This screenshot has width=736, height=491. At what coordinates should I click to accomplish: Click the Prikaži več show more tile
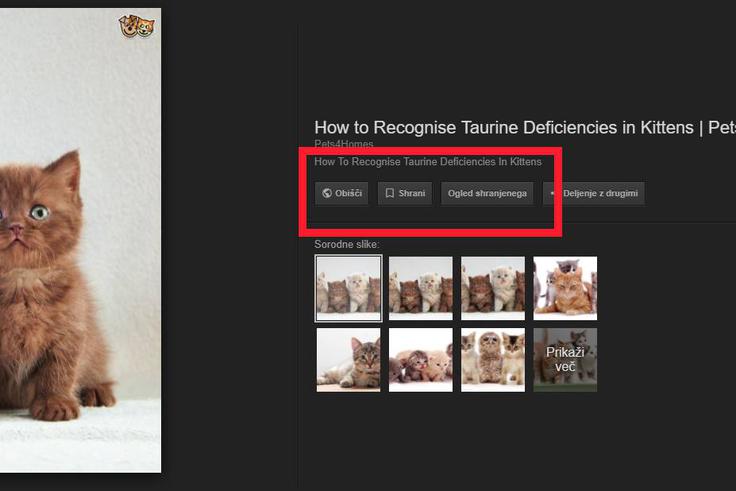(565, 360)
